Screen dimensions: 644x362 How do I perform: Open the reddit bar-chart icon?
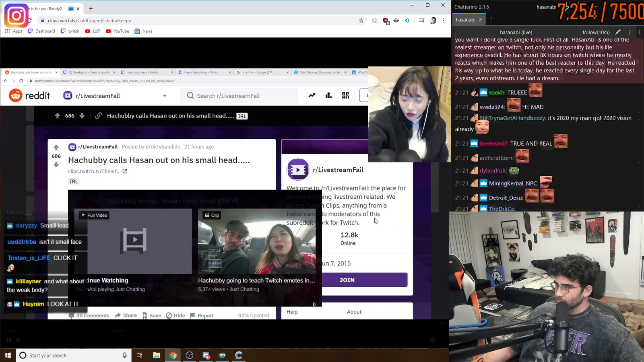coord(329,95)
